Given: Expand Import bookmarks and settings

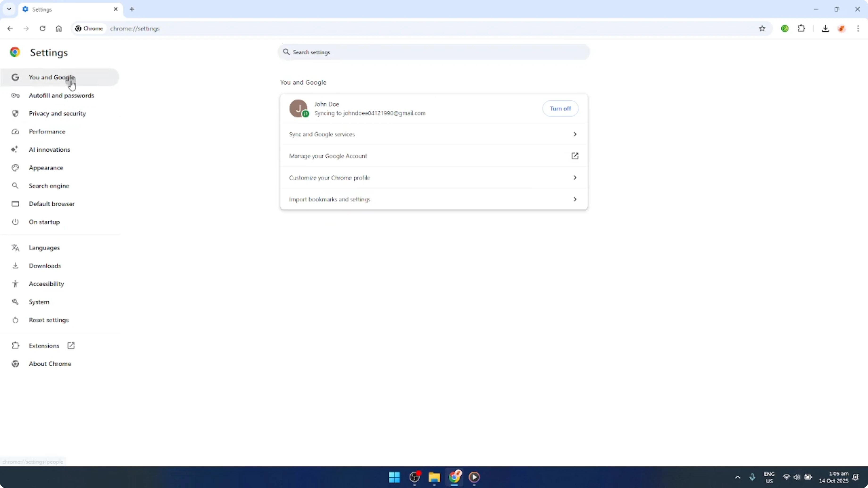Looking at the screenshot, I should pyautogui.click(x=433, y=199).
